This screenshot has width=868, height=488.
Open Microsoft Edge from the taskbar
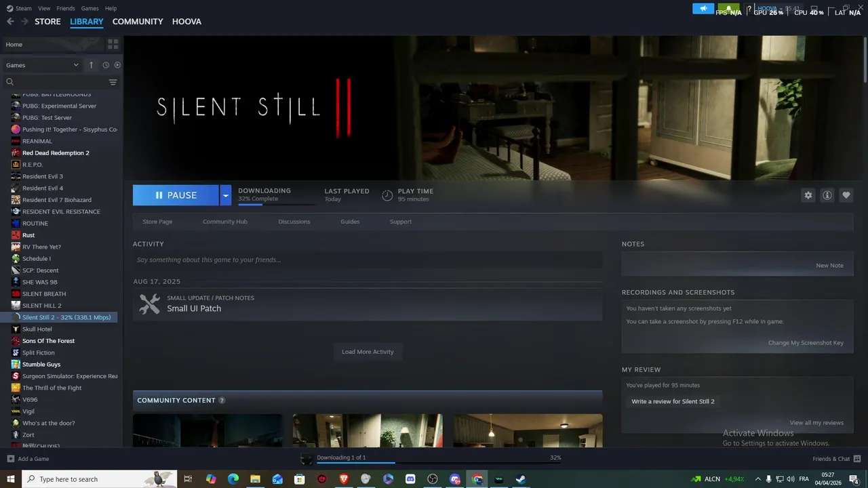coord(233,479)
